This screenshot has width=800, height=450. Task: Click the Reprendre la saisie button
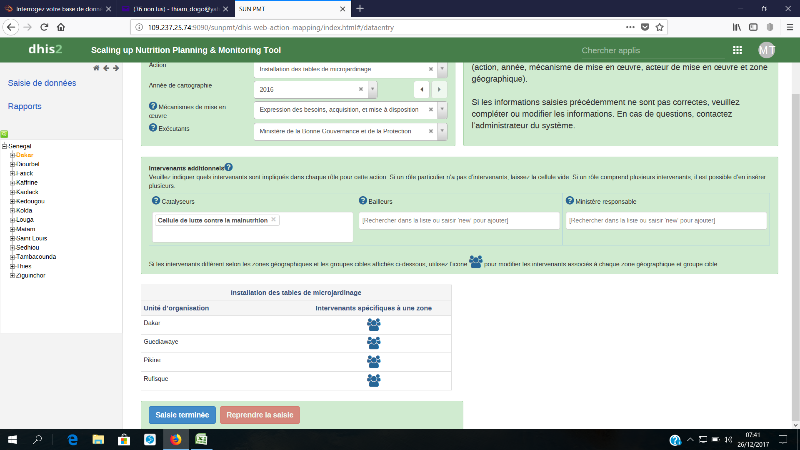click(259, 414)
